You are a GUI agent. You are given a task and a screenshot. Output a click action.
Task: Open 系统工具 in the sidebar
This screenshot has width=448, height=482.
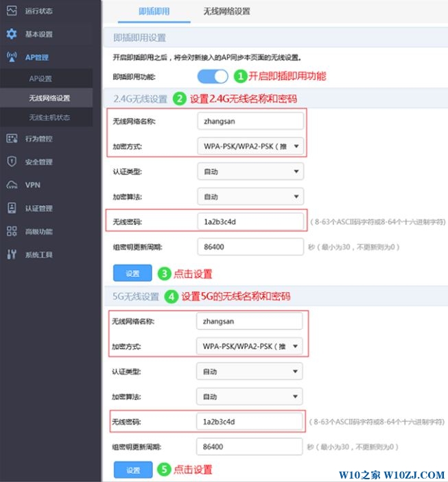point(39,254)
